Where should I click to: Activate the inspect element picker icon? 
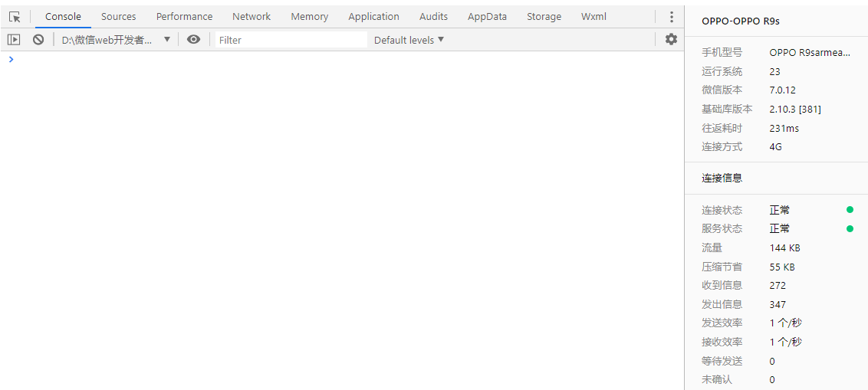click(15, 17)
